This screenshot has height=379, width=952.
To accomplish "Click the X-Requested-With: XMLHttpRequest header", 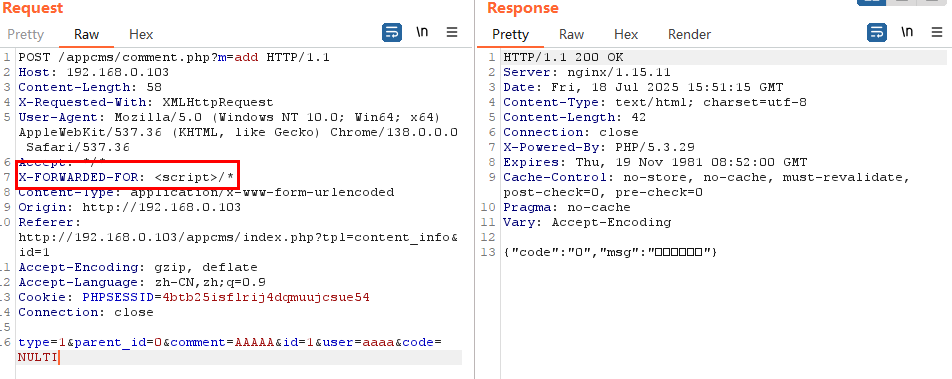I will (146, 103).
